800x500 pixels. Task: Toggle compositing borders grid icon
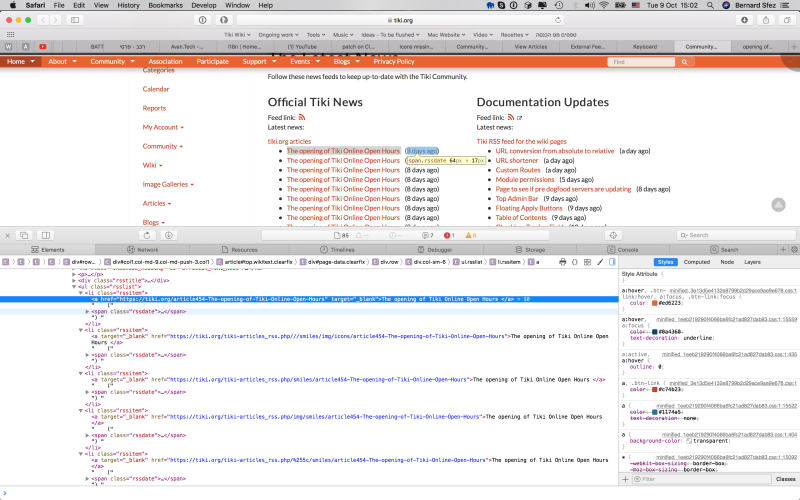pyautogui.click(x=587, y=262)
